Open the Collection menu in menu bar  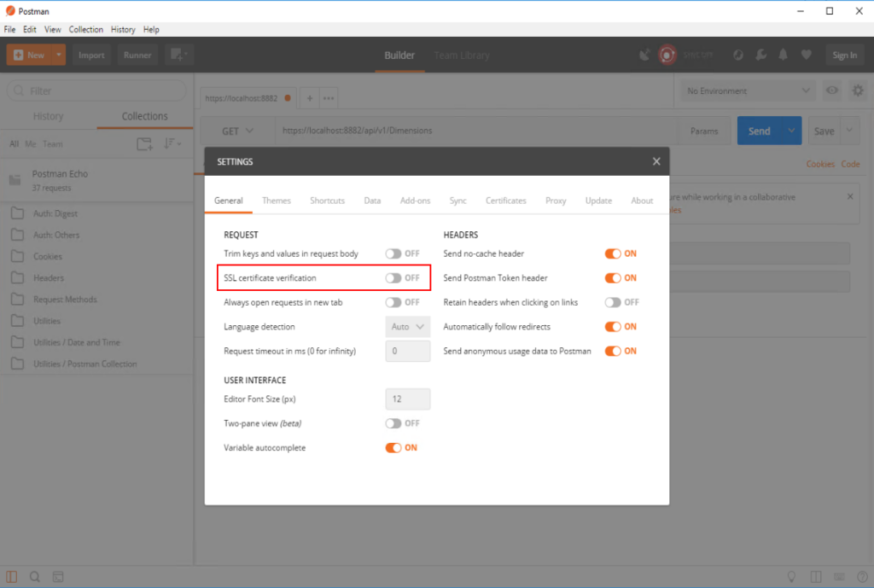point(85,29)
